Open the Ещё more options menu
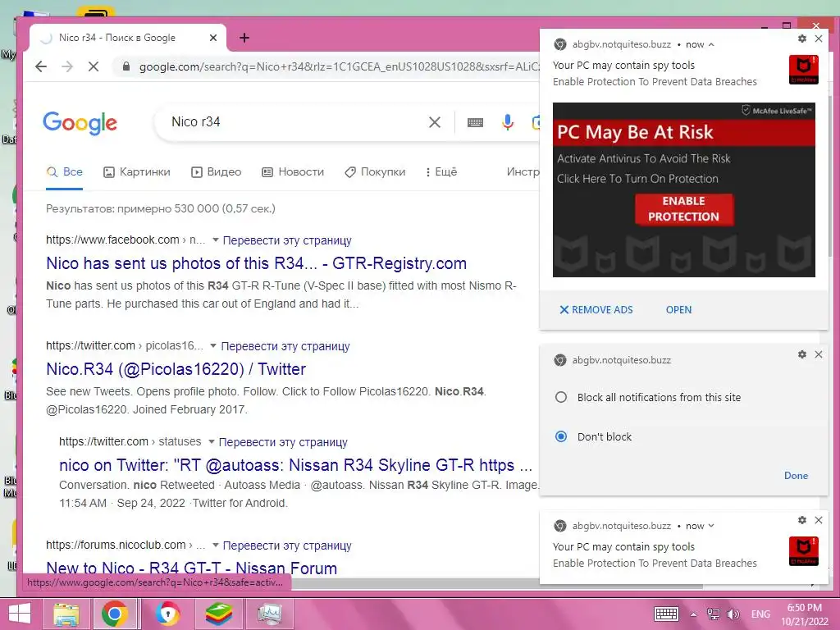Image resolution: width=840 pixels, height=630 pixels. [441, 172]
